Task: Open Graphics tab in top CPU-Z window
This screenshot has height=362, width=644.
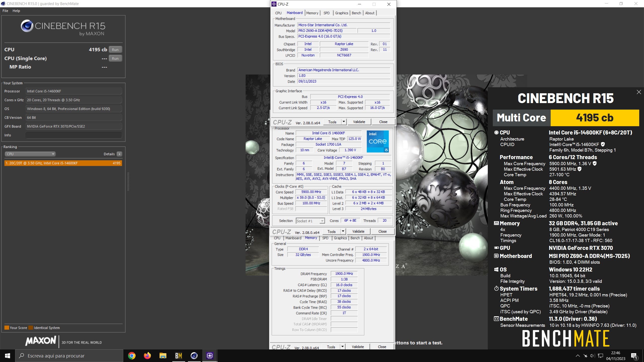Action: coord(342,13)
